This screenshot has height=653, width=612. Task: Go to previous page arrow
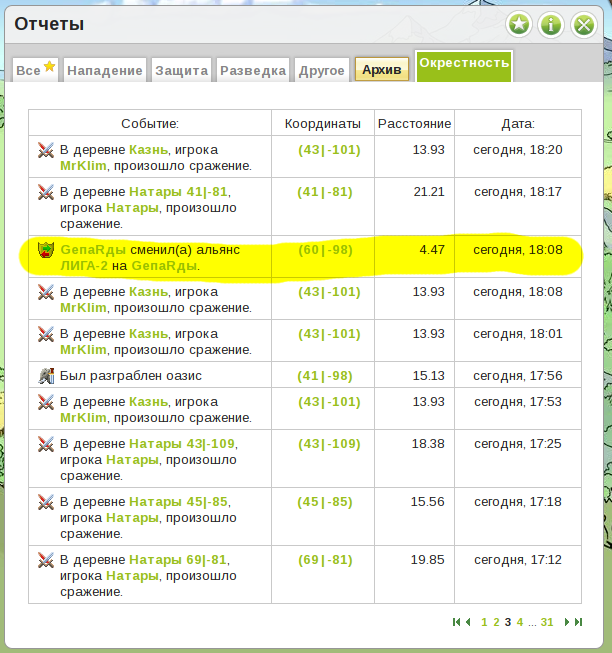click(x=468, y=622)
